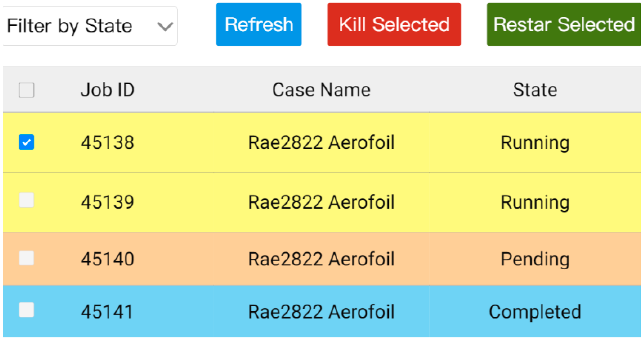Click the Pending state cell
644x341 pixels.
coord(535,259)
